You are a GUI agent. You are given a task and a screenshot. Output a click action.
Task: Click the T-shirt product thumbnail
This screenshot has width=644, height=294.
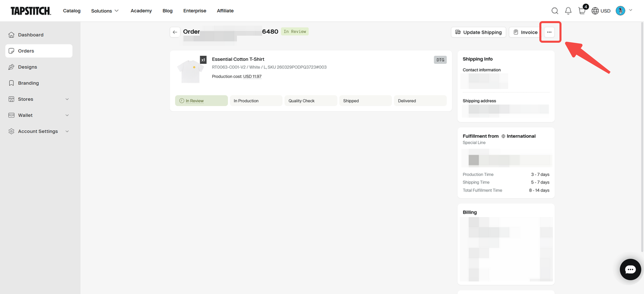point(190,71)
